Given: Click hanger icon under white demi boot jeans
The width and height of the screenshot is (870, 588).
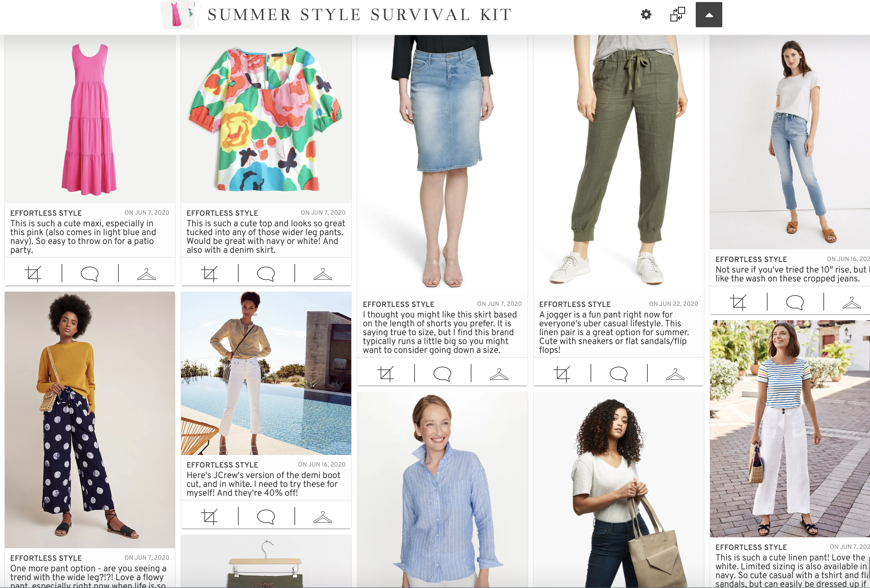Looking at the screenshot, I should (x=323, y=517).
